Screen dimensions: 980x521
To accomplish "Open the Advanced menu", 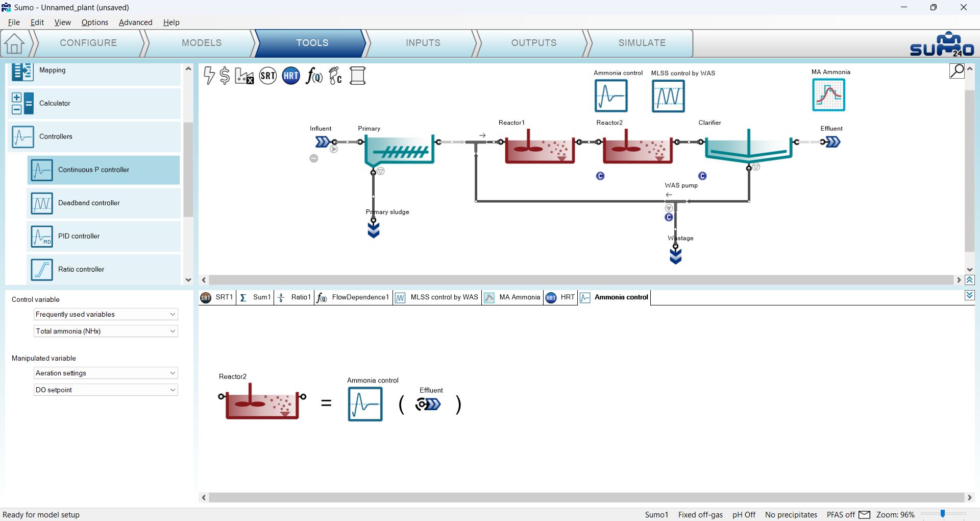I will [135, 22].
